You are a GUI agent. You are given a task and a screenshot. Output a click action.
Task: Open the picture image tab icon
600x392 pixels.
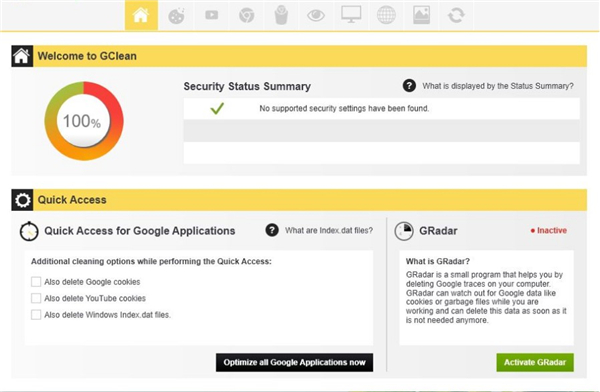(421, 15)
